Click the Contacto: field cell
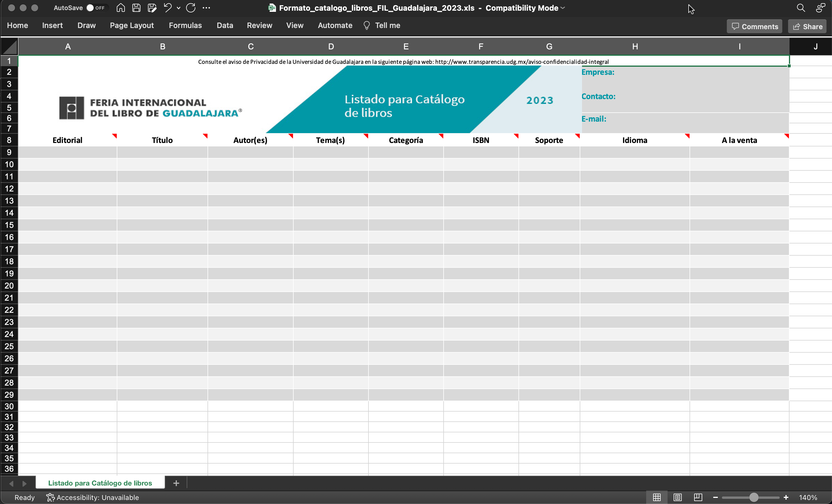832x504 pixels. (685, 101)
